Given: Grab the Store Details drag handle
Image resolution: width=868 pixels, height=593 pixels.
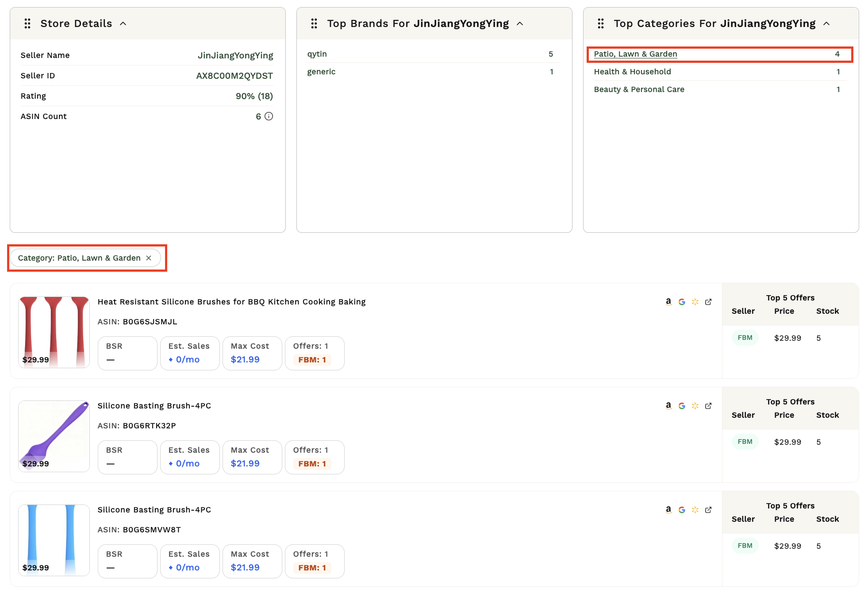Looking at the screenshot, I should point(27,23).
